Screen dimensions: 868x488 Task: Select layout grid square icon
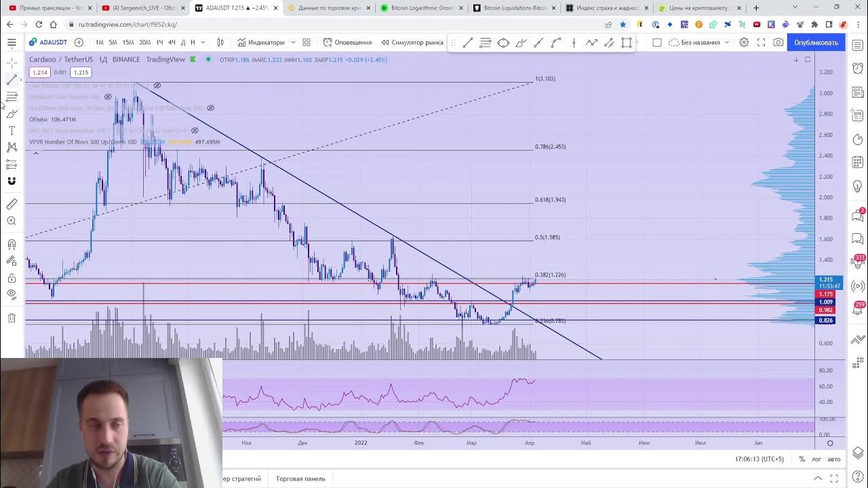(656, 42)
